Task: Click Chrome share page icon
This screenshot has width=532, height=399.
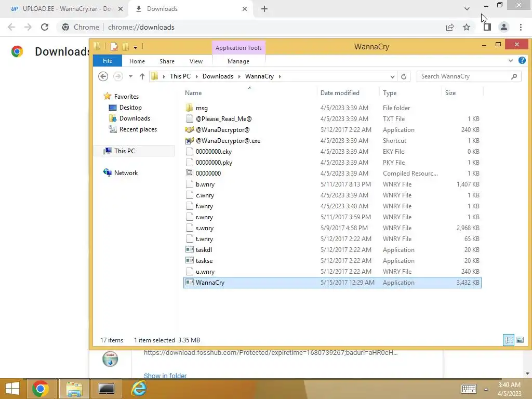Action: pos(450,27)
